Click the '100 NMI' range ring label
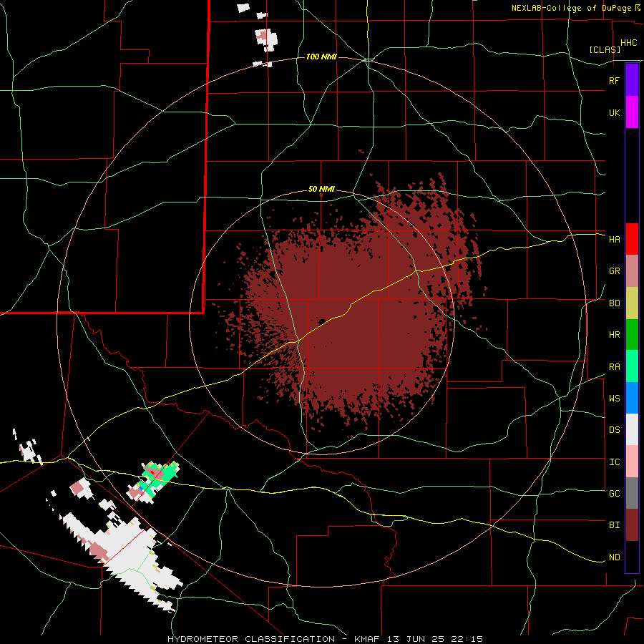The height and width of the screenshot is (644, 644). point(321,57)
